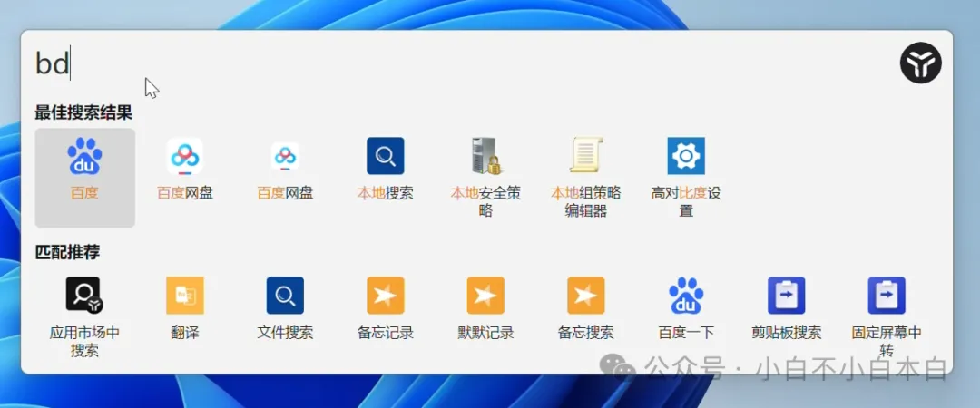980x408 pixels.
Task: Click the uTools logo button
Action: (x=921, y=63)
